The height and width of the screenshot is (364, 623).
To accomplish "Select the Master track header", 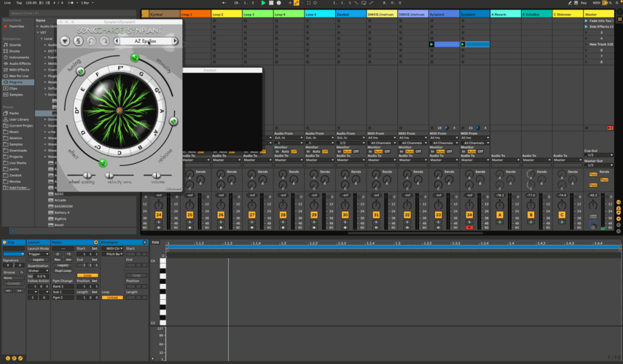I will click(x=599, y=15).
